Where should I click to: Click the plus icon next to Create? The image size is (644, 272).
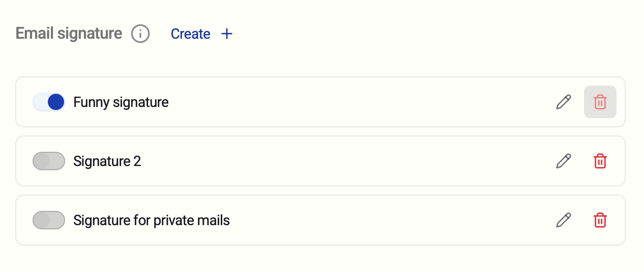pos(227,34)
